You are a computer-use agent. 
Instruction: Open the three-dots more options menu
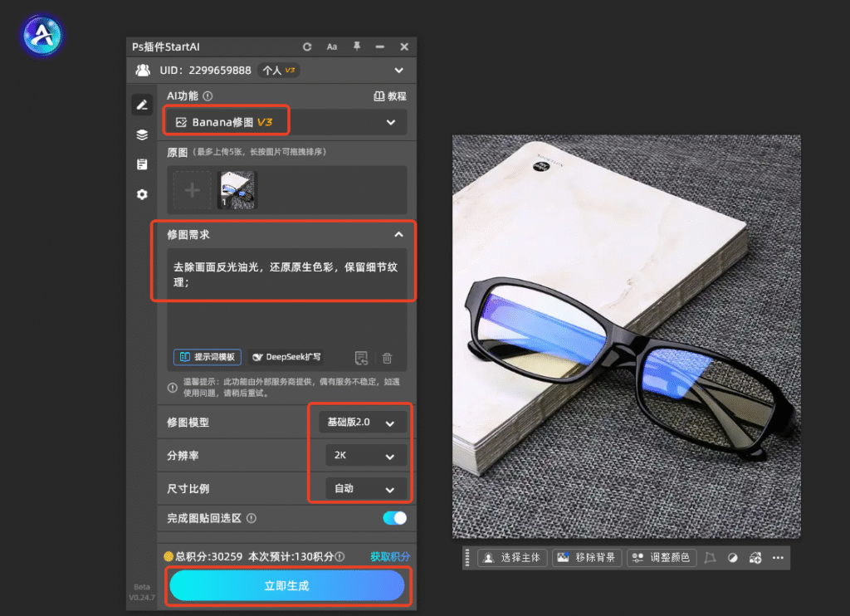(x=778, y=558)
